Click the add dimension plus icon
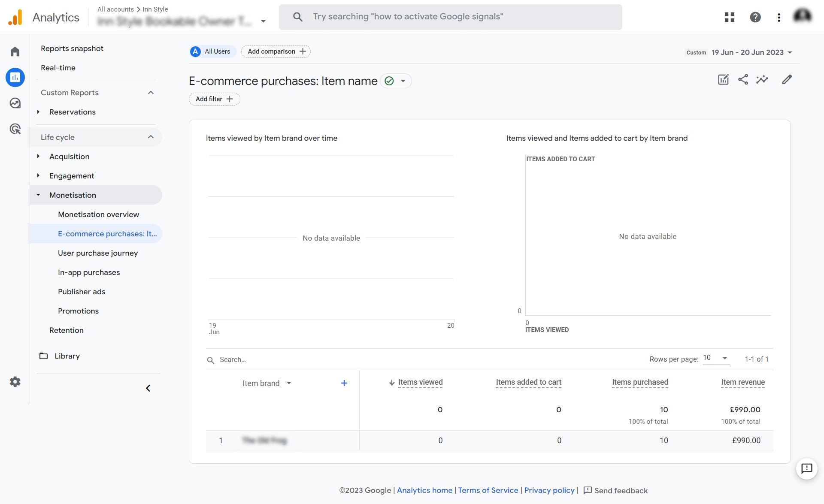824x504 pixels. (344, 383)
